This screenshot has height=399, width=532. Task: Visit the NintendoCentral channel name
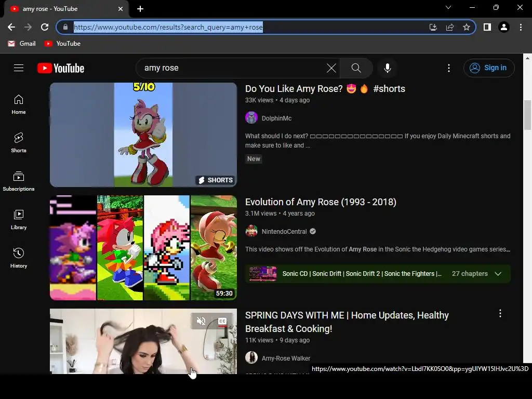coord(284,231)
